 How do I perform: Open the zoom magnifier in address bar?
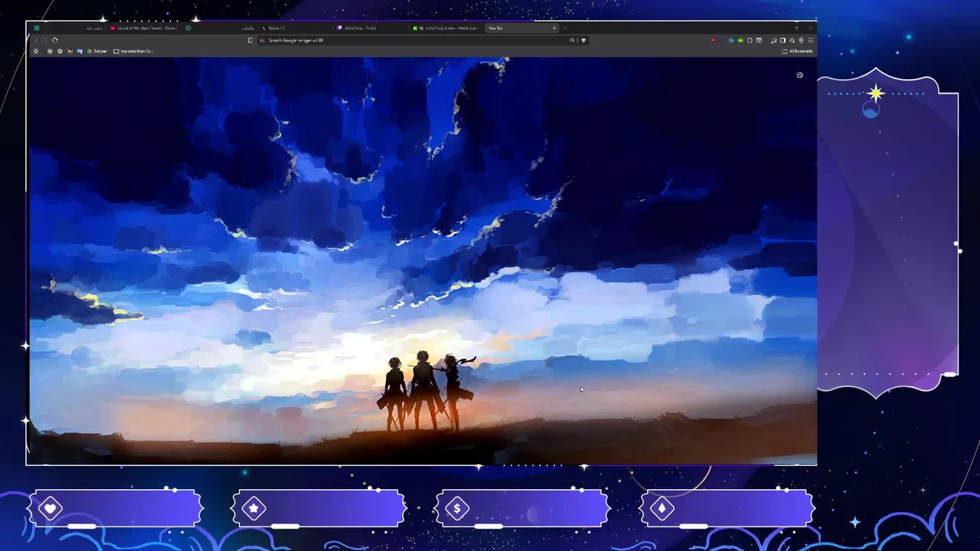click(572, 40)
